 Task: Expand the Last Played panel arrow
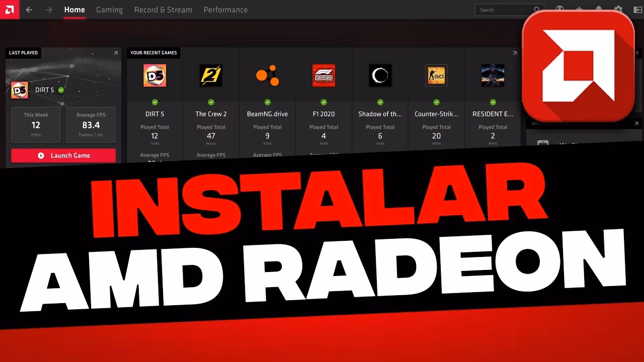pos(116,53)
